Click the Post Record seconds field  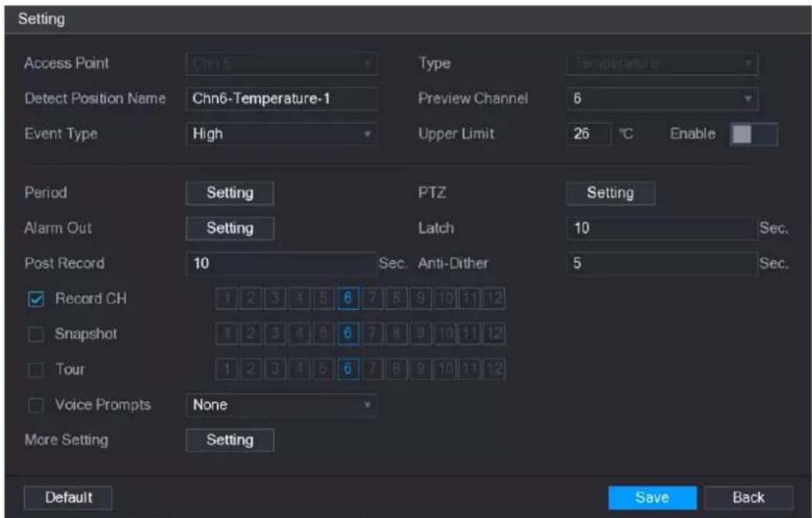(281, 263)
